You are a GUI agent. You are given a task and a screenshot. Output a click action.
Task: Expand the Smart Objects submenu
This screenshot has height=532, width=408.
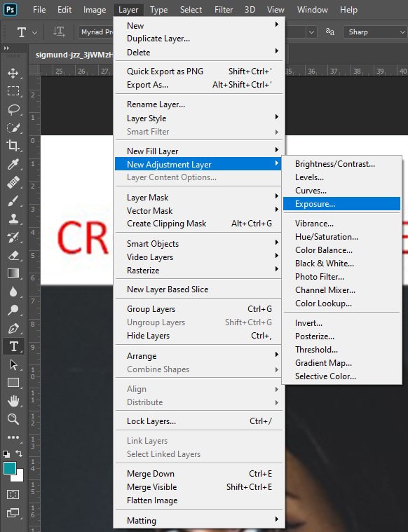click(x=199, y=244)
